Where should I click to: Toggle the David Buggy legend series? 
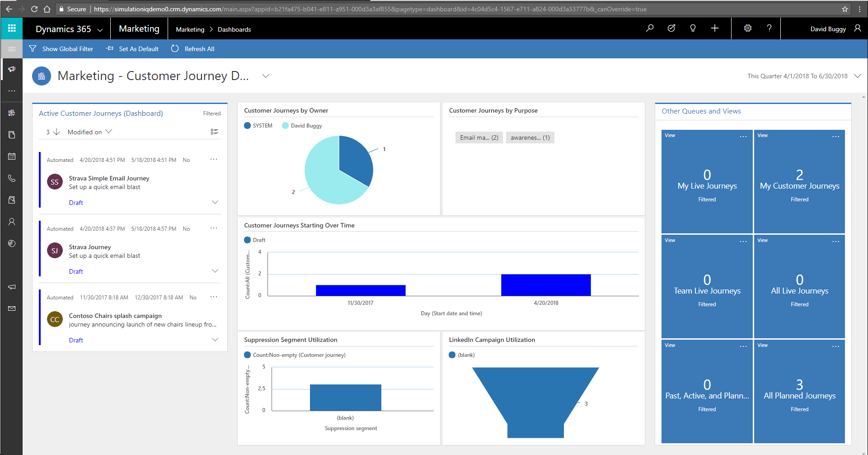[x=302, y=126]
